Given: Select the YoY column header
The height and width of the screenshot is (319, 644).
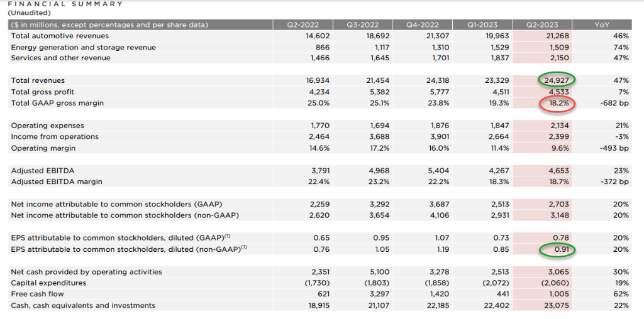Looking at the screenshot, I should tap(601, 24).
